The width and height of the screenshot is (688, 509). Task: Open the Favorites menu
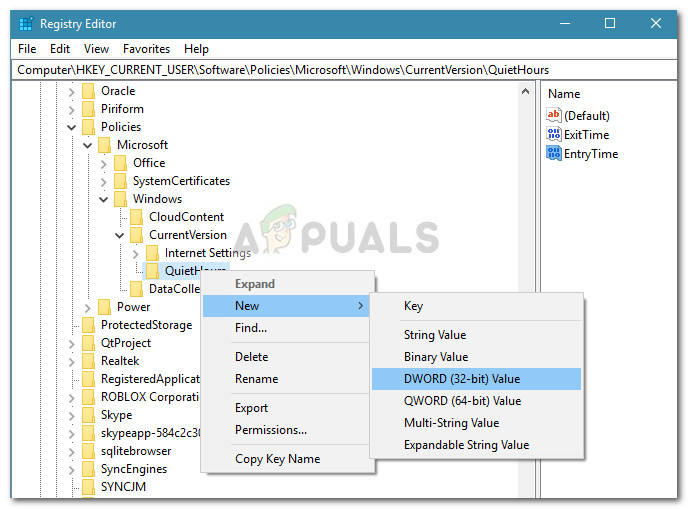(x=146, y=49)
